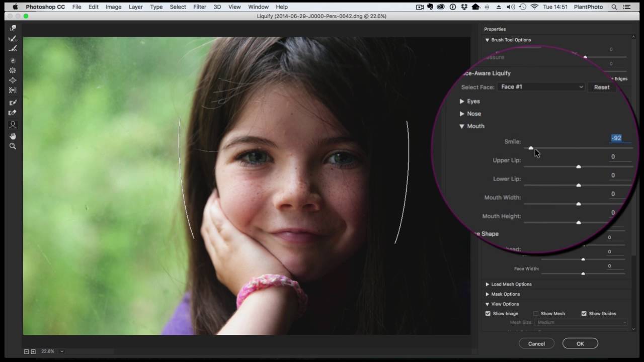The image size is (644, 362).
Task: Select the Zoom tool
Action: (13, 146)
